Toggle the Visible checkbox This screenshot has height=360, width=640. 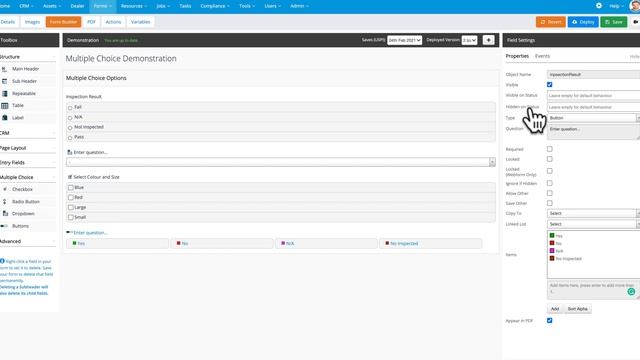549,84
